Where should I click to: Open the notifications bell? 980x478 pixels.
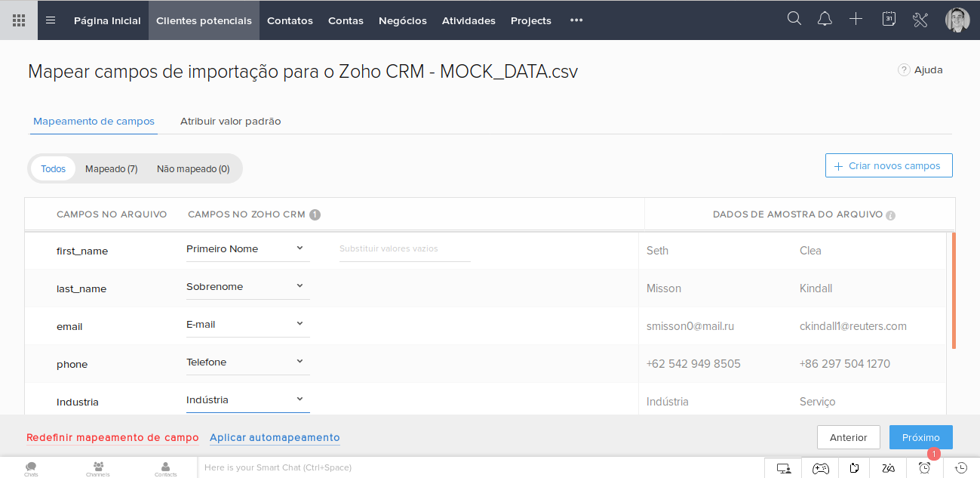click(825, 19)
